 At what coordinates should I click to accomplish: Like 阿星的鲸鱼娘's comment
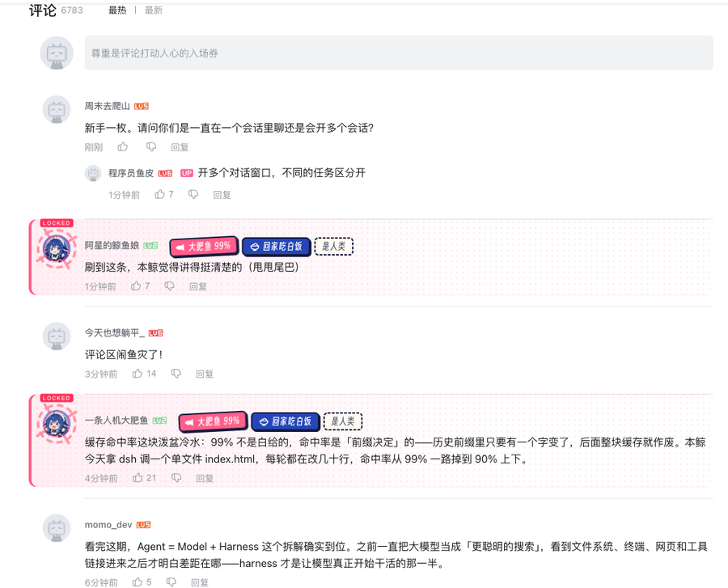click(140, 286)
